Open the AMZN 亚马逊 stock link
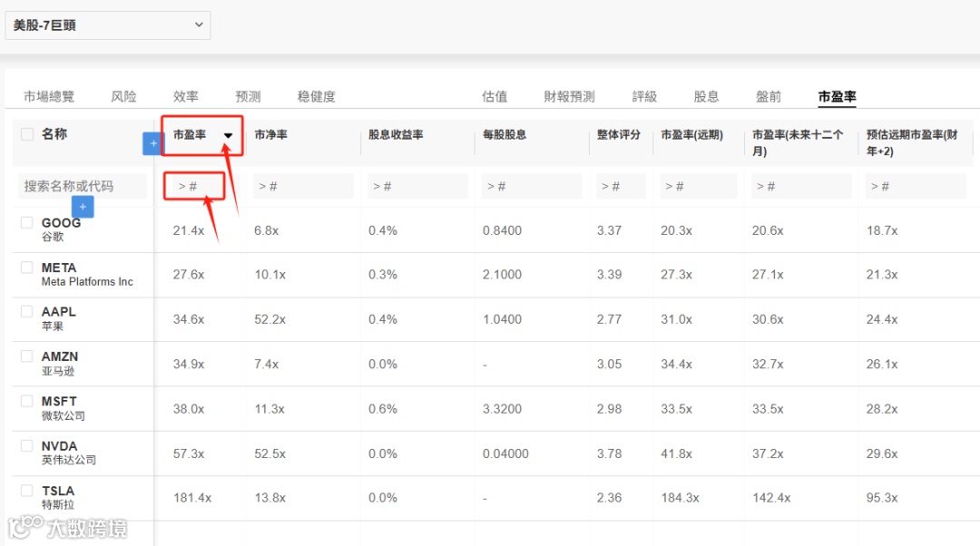Image resolution: width=980 pixels, height=546 pixels. coord(59,363)
